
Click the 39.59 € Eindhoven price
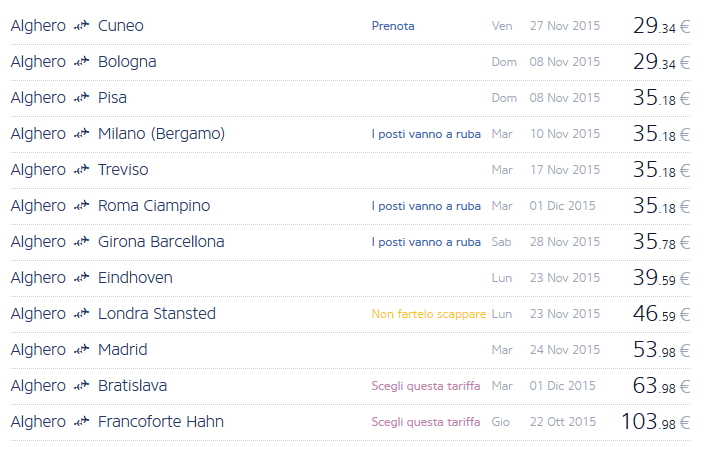(661, 278)
